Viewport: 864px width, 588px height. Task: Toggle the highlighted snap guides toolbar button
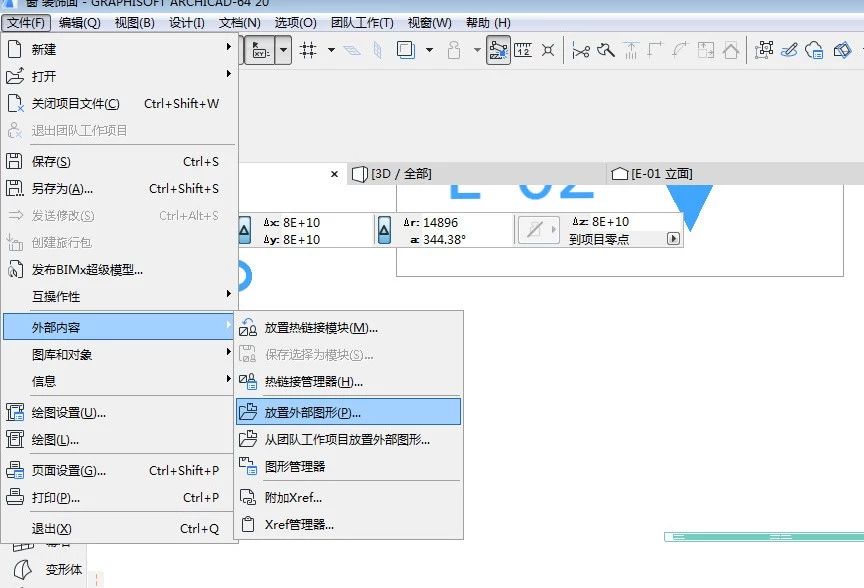pos(498,51)
